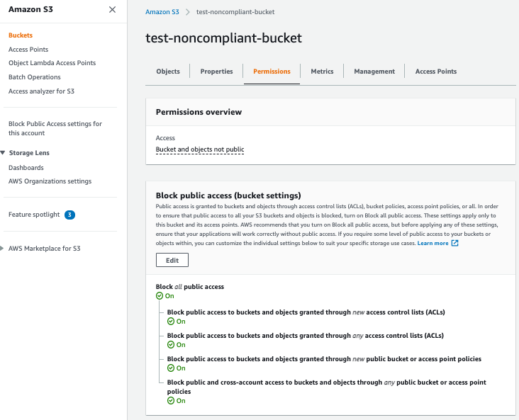This screenshot has width=519, height=420.
Task: Click the On status icon for any ACLs setting
Action: 171,345
